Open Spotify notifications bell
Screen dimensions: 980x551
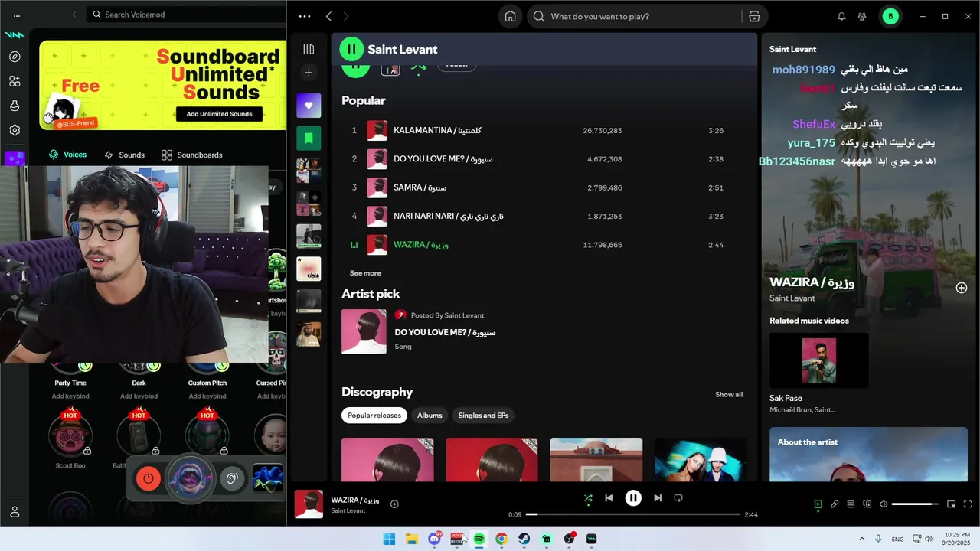[x=841, y=16]
